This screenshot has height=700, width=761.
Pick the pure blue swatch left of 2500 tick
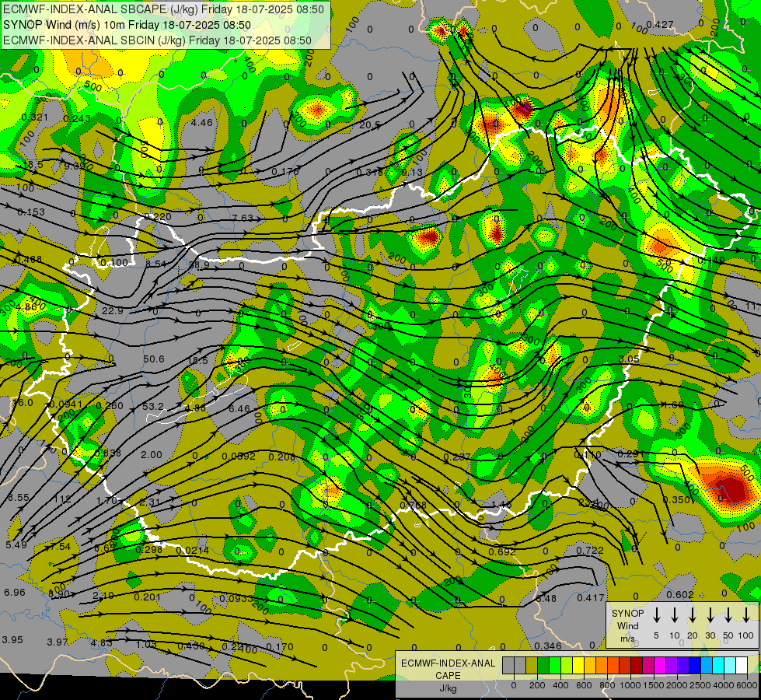click(x=695, y=666)
